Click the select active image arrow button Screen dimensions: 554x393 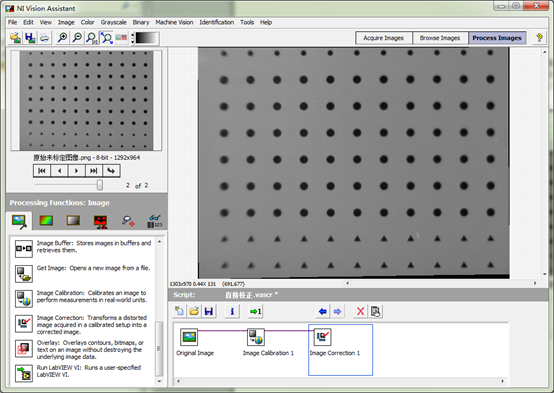tap(111, 171)
